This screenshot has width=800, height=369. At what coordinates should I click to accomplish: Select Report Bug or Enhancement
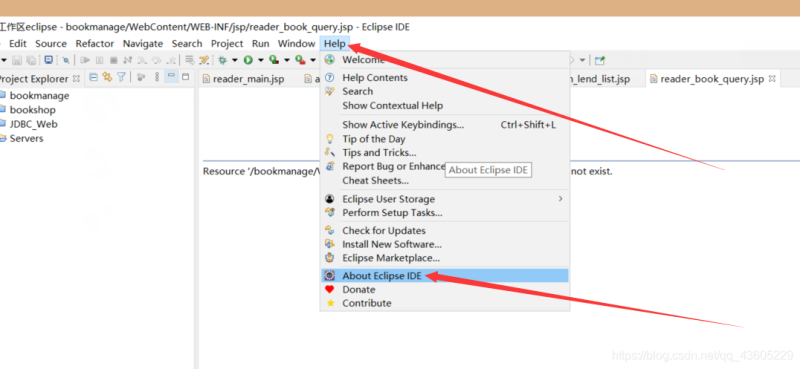[x=444, y=166]
